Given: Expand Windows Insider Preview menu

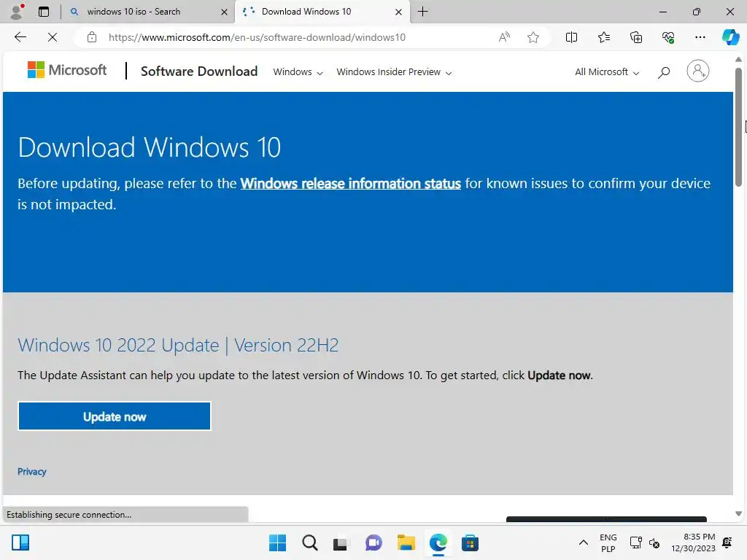Looking at the screenshot, I should [394, 72].
